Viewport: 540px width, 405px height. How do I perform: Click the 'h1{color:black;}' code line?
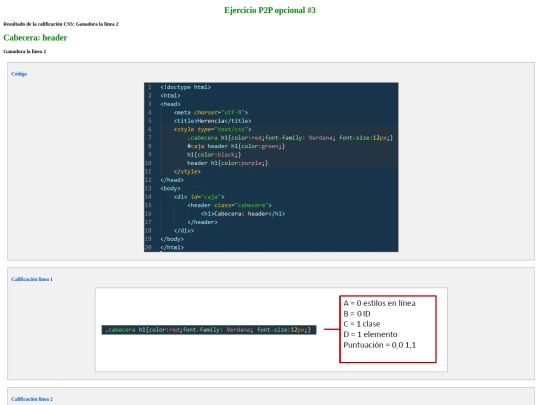(214, 155)
